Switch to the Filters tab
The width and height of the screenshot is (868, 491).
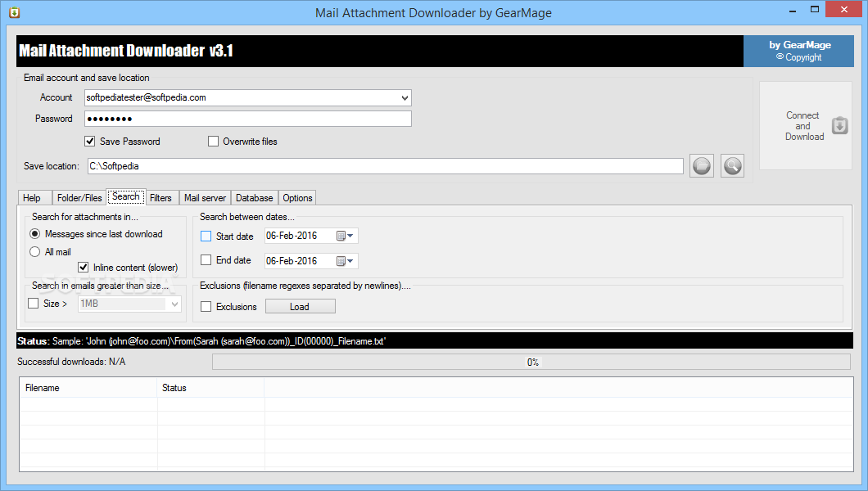(161, 198)
